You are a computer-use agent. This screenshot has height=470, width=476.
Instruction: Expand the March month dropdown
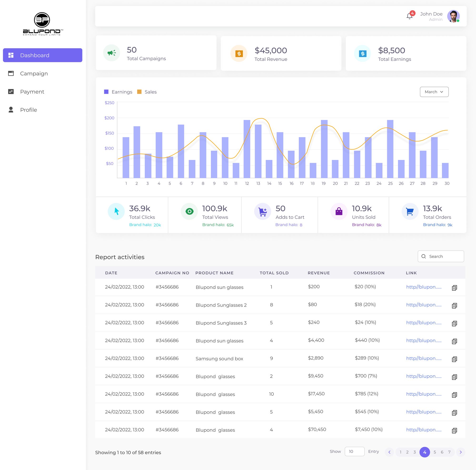click(x=434, y=92)
